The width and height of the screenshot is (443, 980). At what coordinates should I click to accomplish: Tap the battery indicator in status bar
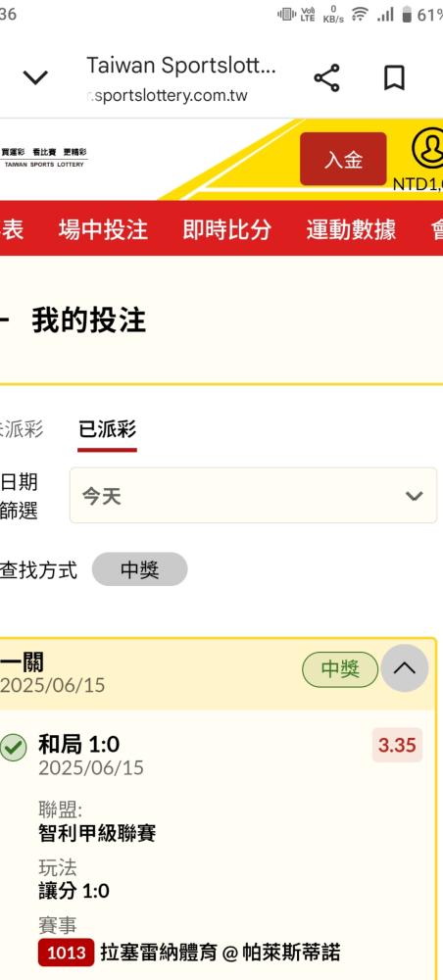[407, 15]
